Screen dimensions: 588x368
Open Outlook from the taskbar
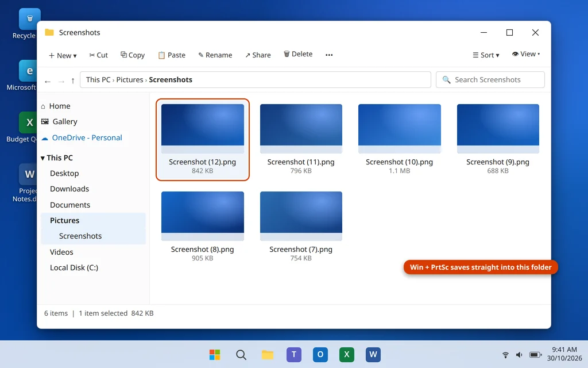coord(320,354)
